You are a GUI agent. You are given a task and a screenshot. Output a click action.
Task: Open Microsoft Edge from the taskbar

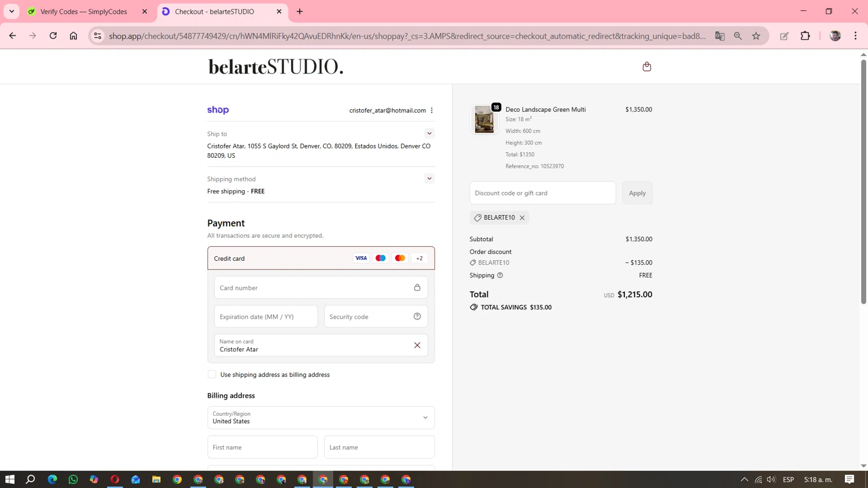coord(52,479)
